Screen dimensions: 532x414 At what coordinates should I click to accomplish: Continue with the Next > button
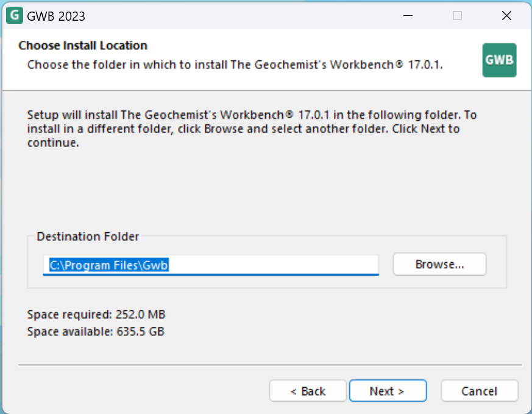coord(388,391)
